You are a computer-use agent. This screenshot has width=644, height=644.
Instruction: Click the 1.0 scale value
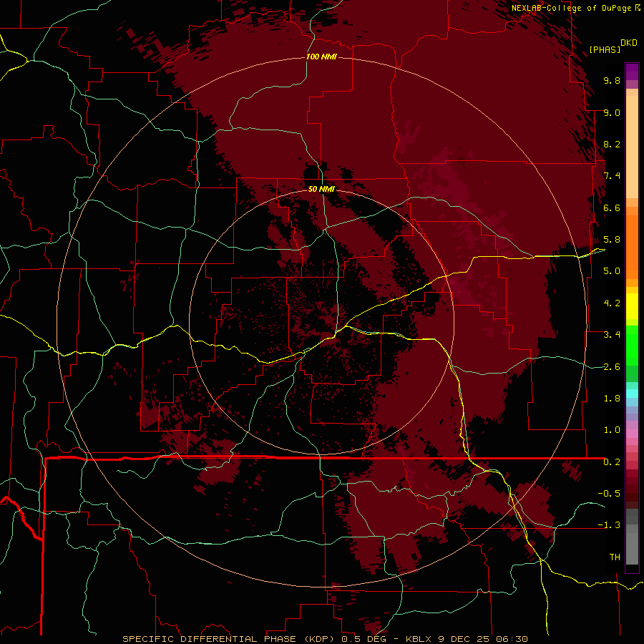pyautogui.click(x=612, y=430)
